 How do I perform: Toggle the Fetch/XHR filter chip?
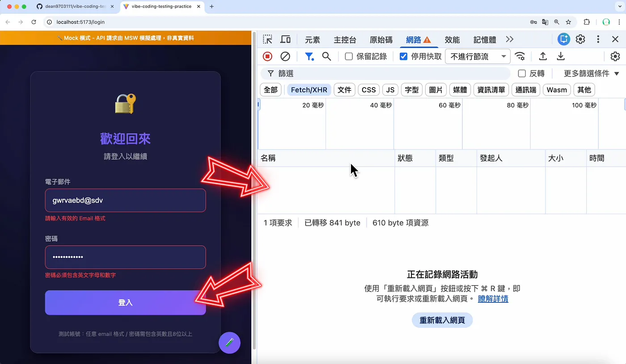tap(309, 90)
